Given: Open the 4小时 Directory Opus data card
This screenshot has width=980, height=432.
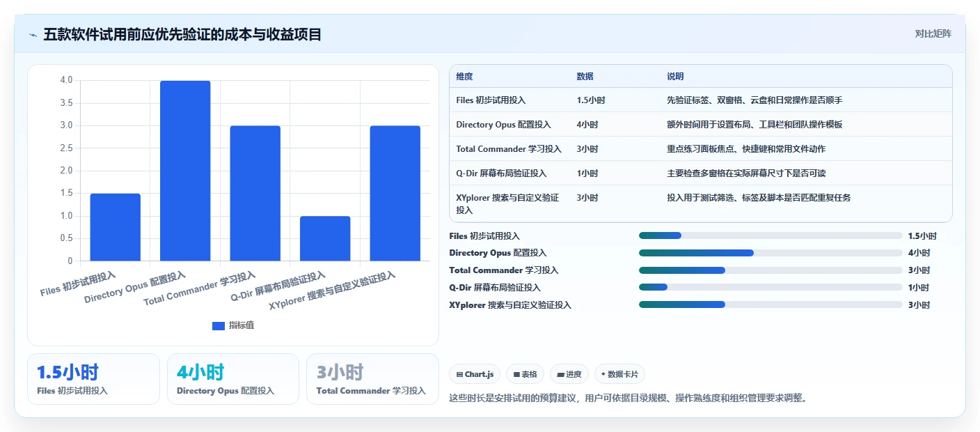Looking at the screenshot, I should click(233, 379).
